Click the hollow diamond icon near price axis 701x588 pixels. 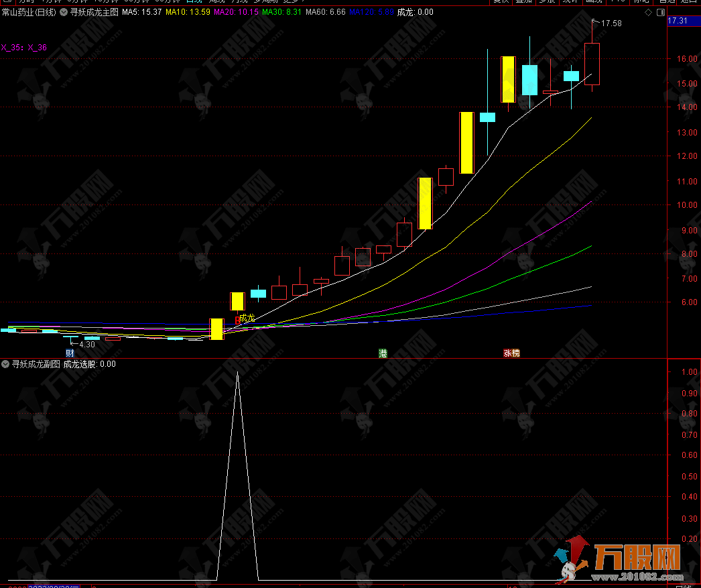[648, 12]
